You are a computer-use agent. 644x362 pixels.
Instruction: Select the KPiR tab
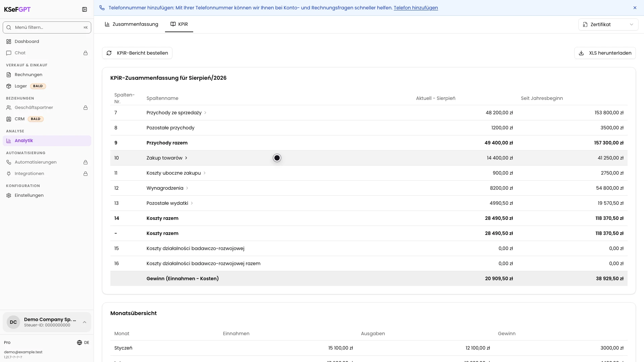(179, 24)
